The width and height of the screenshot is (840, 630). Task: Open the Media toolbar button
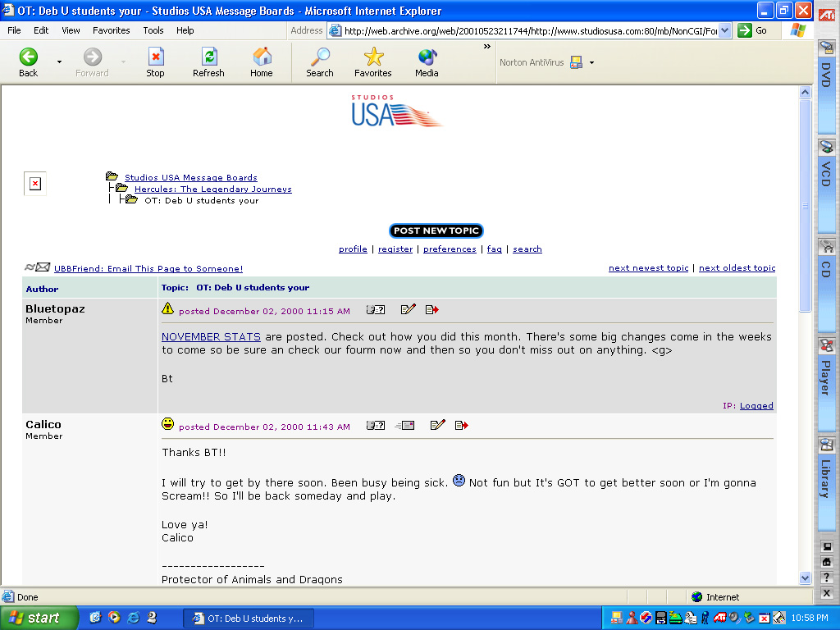(x=427, y=62)
